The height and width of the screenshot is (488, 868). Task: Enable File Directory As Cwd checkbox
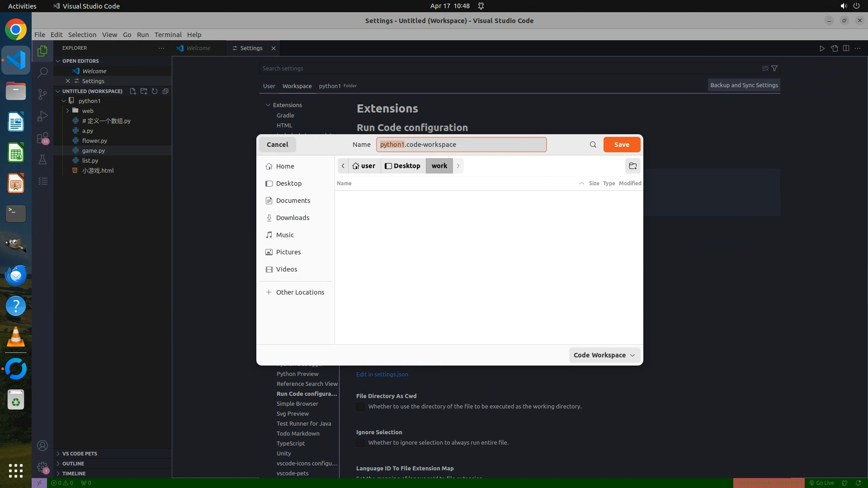360,407
